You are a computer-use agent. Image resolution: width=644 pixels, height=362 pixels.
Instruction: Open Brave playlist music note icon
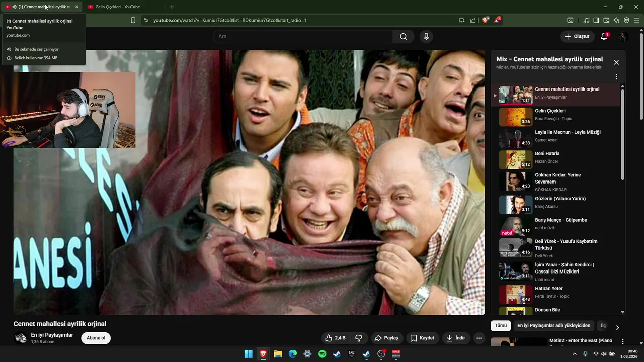pos(586,20)
